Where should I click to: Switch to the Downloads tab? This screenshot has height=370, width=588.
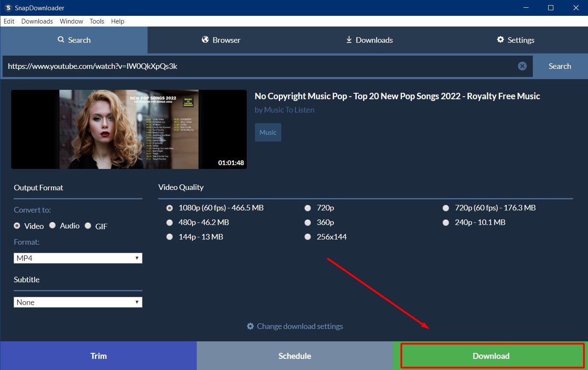coord(369,40)
